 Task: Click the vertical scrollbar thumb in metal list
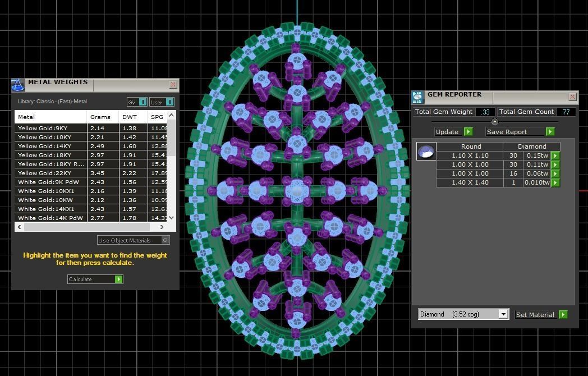(171, 137)
